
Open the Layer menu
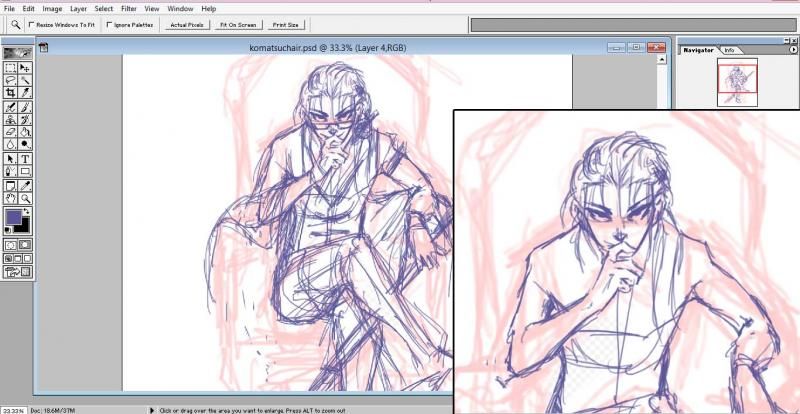[x=78, y=8]
